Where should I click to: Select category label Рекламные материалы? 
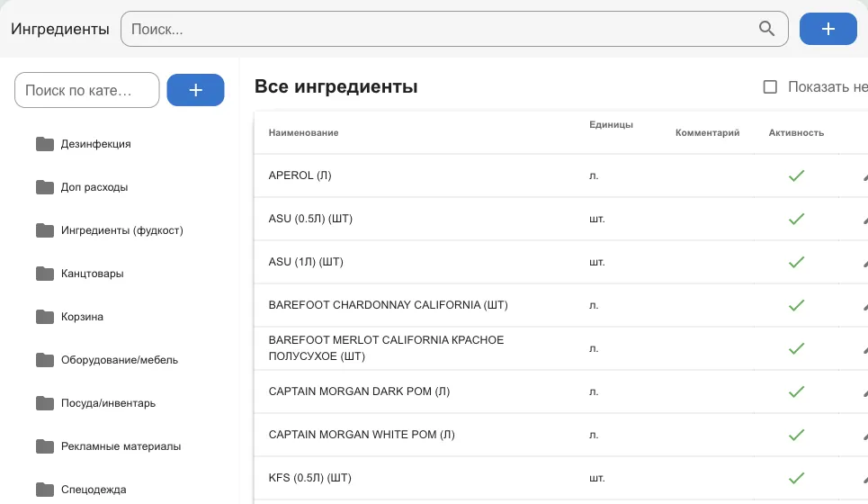coord(121,446)
